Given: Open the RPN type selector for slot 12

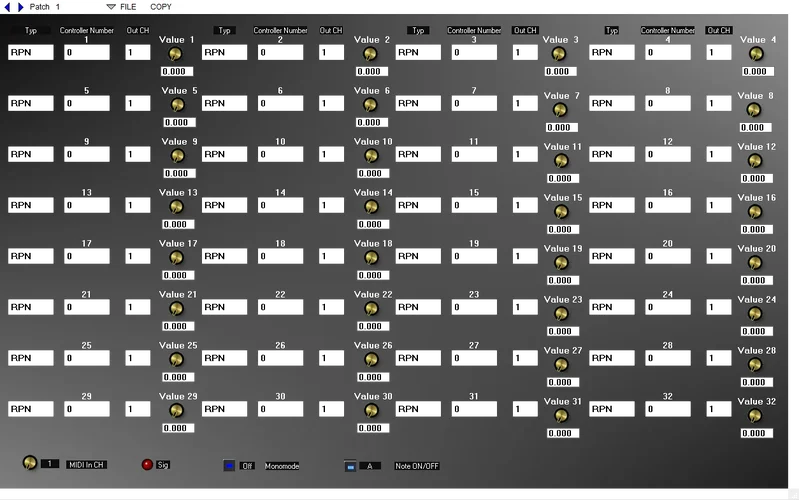Looking at the screenshot, I should pos(611,154).
